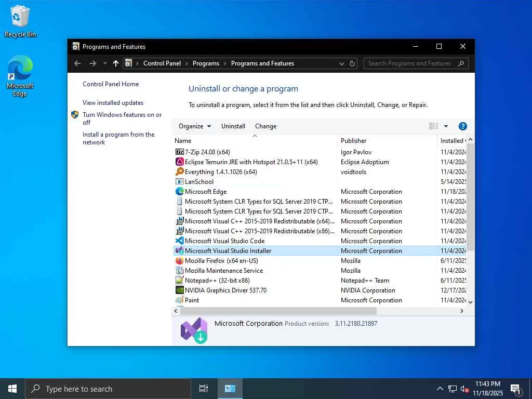Image resolution: width=532 pixels, height=399 pixels.
Task: Click the 'Eclipse Adoptium' publisher cell
Action: [365, 162]
